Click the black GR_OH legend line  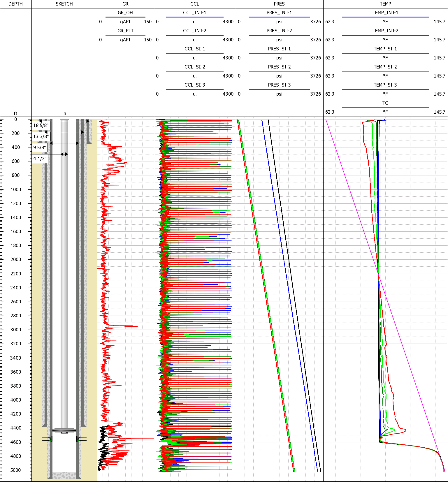tap(125, 17)
